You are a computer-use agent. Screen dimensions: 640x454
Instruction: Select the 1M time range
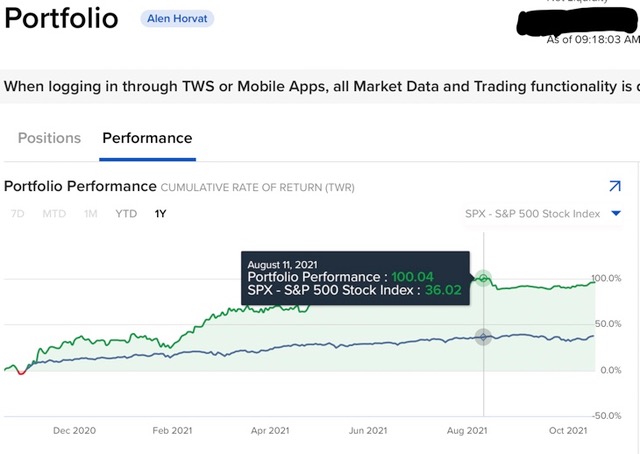[90, 214]
